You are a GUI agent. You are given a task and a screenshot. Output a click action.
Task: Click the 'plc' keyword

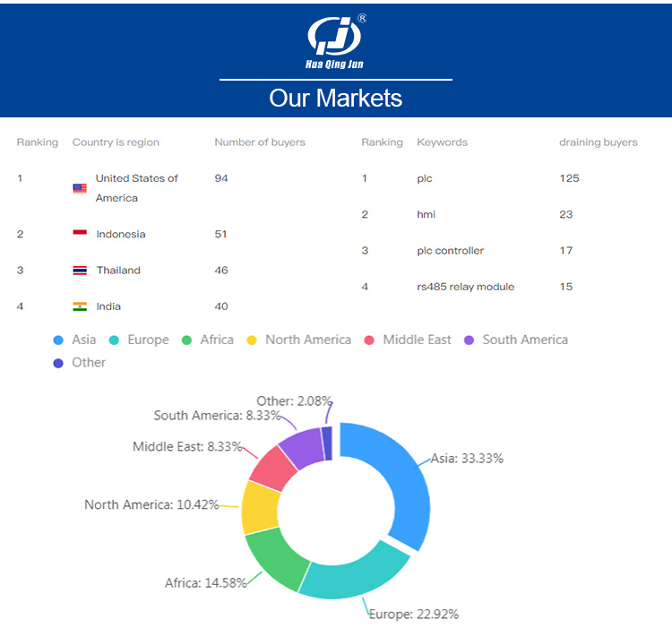coord(425,178)
